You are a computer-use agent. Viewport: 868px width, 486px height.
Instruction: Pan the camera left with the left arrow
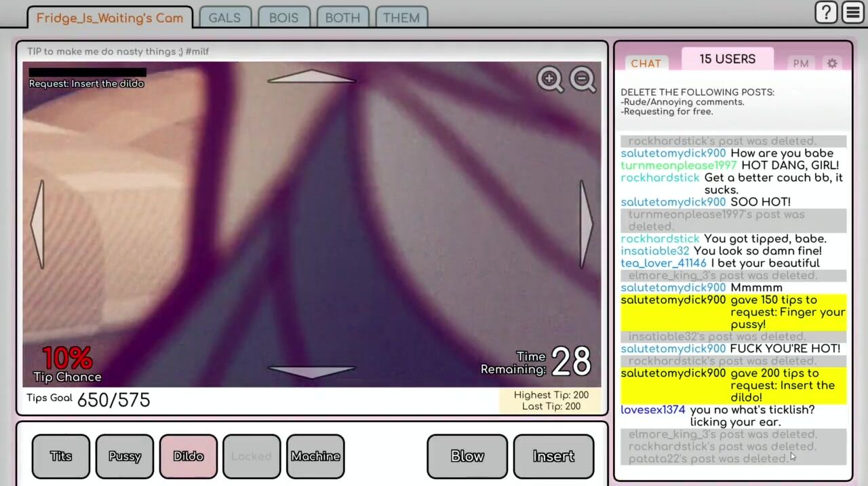[x=38, y=224]
